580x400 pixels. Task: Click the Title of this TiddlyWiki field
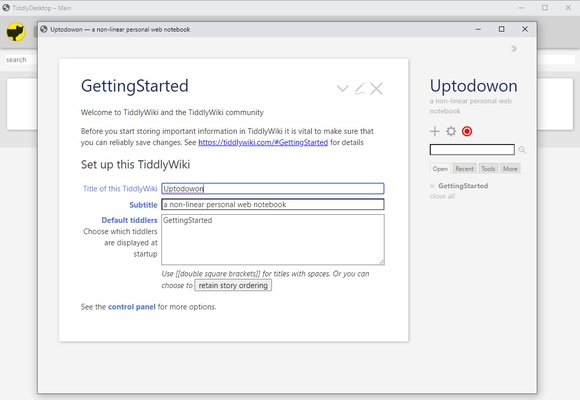click(273, 189)
